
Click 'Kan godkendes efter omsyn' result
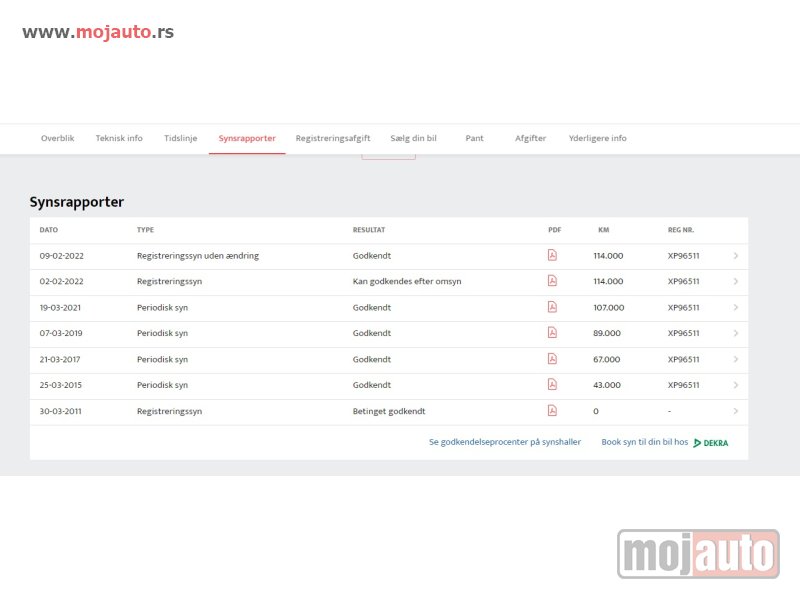(407, 281)
